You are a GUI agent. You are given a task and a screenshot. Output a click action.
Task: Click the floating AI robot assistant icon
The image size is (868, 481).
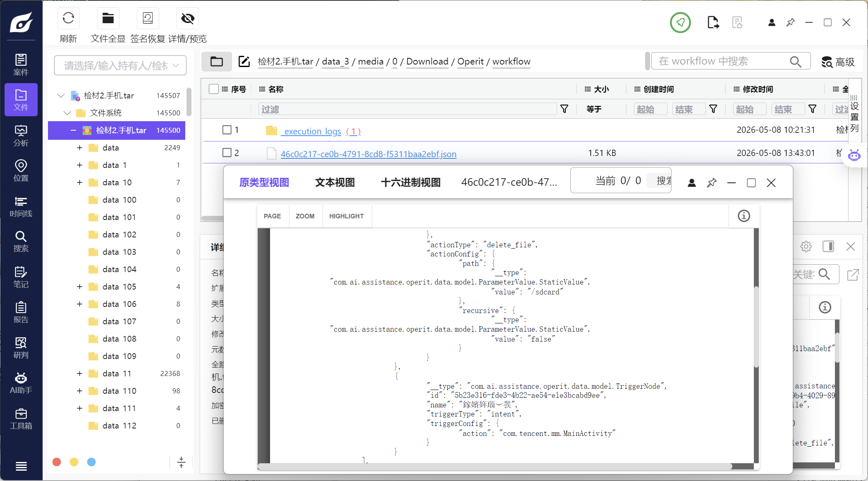pyautogui.click(x=854, y=155)
